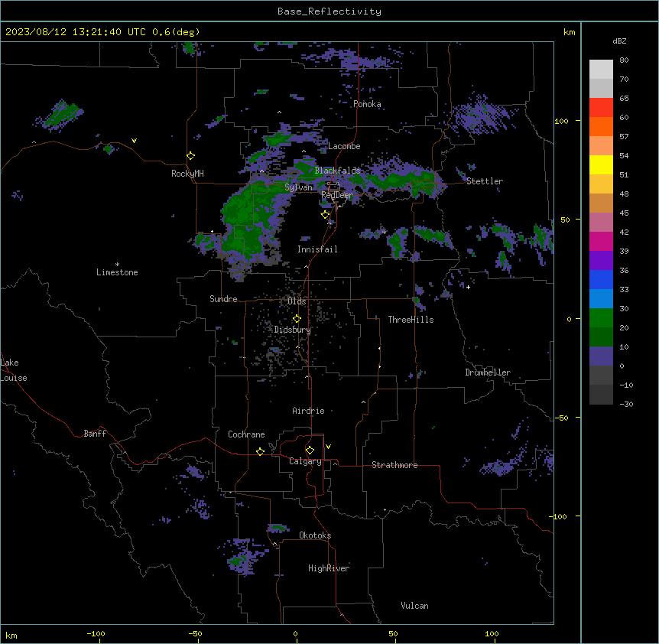The image size is (659, 644).
Task: Choose the brown swatch between 48 and 45
Action: coord(601,203)
